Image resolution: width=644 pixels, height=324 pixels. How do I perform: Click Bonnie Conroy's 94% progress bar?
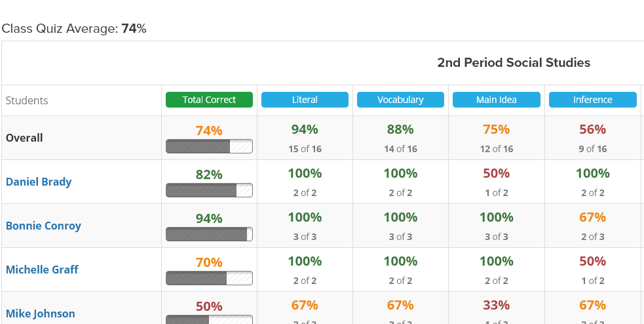tap(209, 234)
